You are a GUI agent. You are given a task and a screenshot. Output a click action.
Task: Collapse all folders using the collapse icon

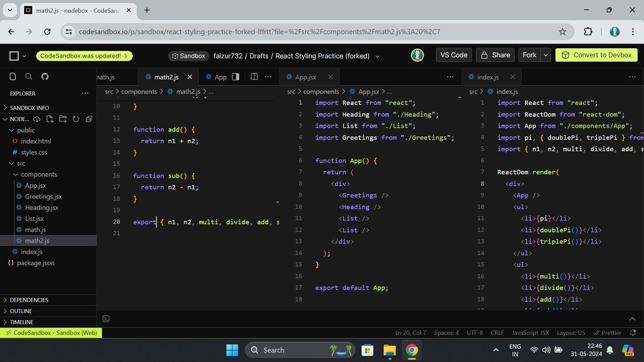point(88,119)
